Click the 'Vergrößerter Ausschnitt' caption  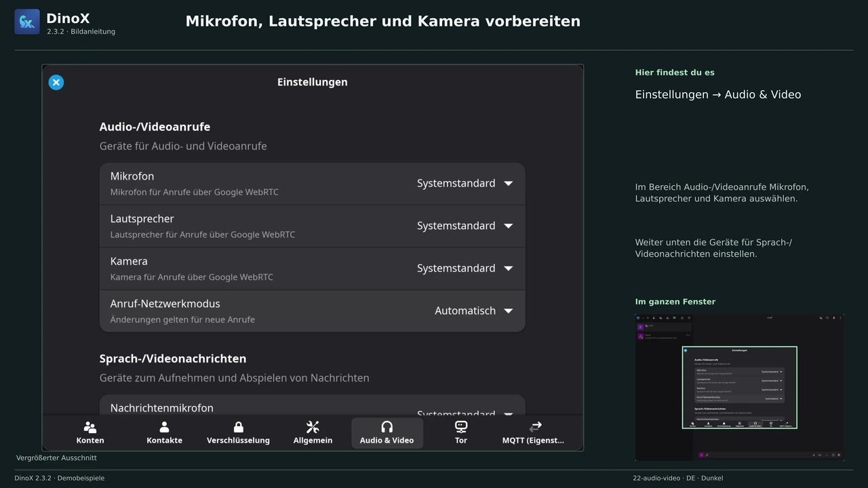[x=56, y=458]
